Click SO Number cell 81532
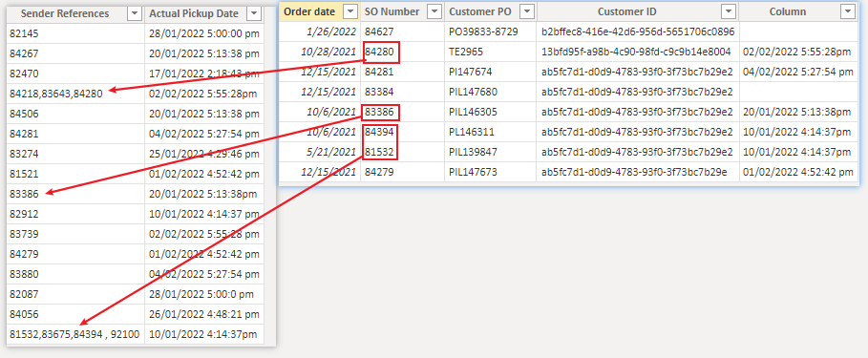 click(x=402, y=152)
